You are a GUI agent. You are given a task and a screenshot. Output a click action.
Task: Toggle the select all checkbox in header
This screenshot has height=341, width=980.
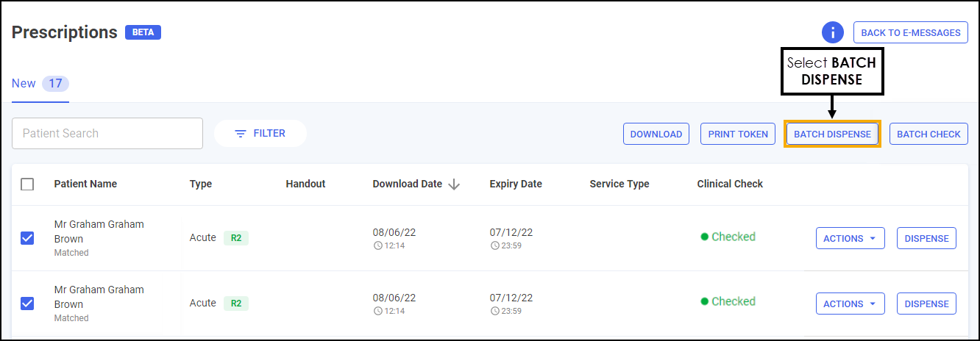(27, 184)
